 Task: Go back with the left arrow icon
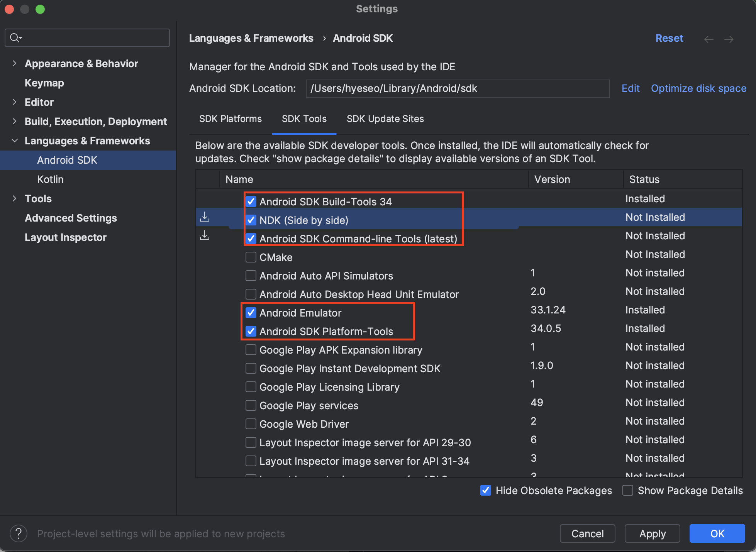709,39
